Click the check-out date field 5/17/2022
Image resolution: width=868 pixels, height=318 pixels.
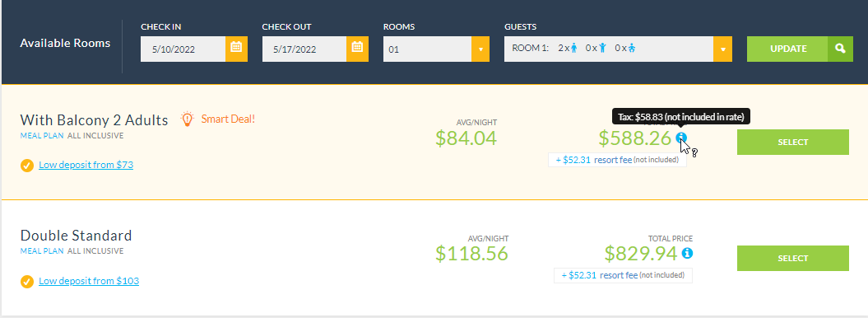[304, 49]
